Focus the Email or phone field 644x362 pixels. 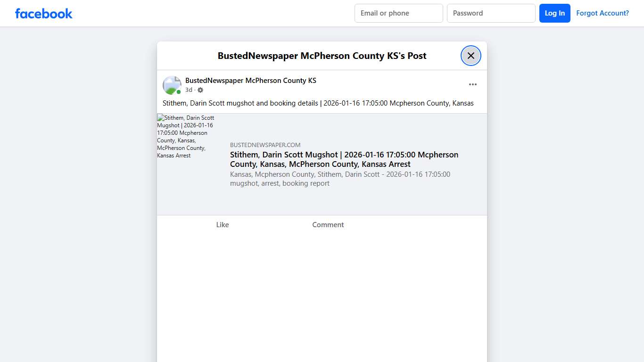point(398,13)
